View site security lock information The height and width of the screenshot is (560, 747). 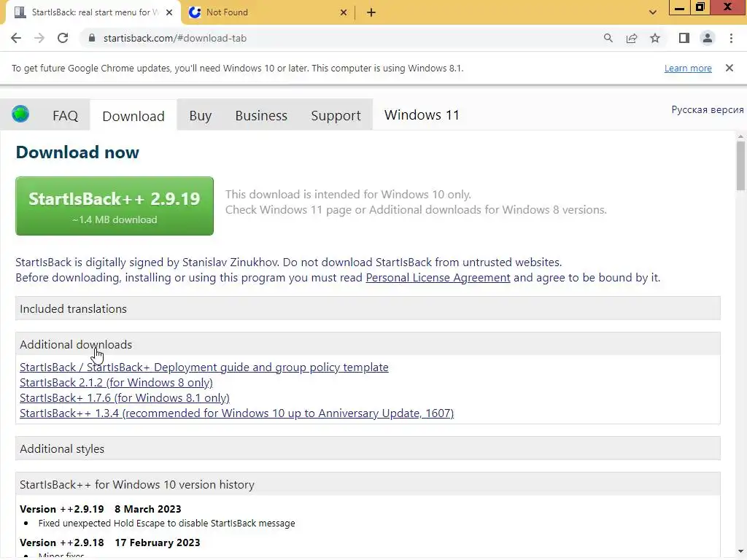click(x=92, y=38)
